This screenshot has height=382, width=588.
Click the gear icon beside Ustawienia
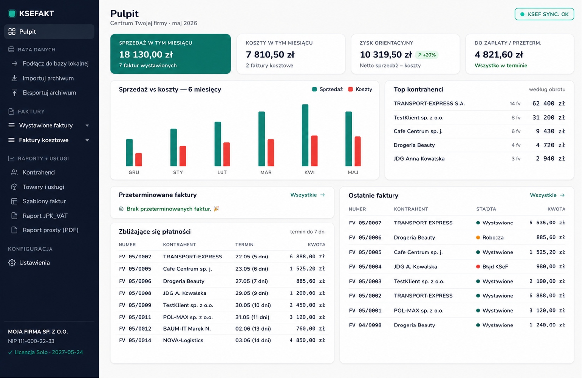point(12,263)
